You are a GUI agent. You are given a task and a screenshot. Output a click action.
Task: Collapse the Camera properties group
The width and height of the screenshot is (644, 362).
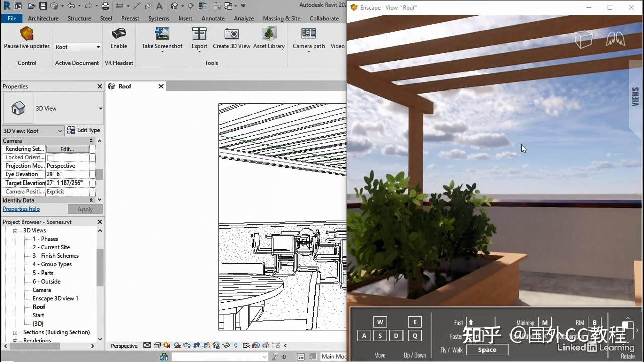tap(91, 141)
